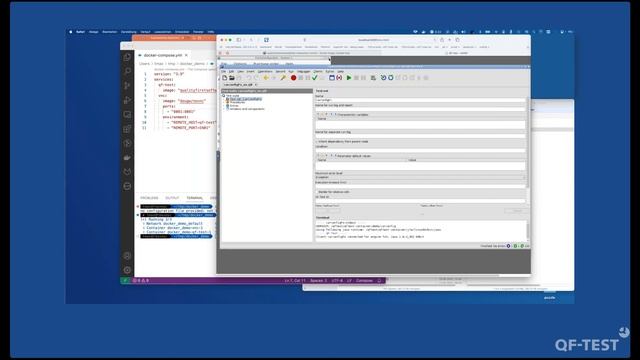Click the run-log icon right of the pause button

click(373, 78)
